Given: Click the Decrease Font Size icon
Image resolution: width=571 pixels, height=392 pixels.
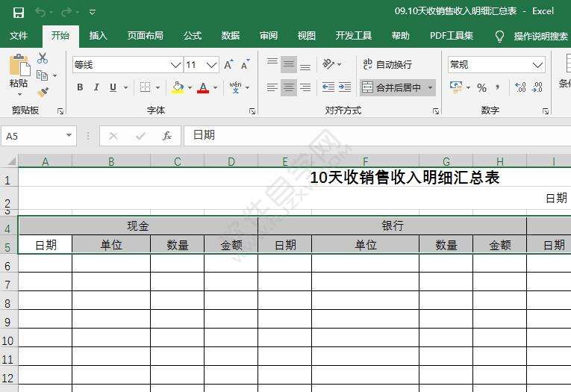Looking at the screenshot, I should coord(245,64).
